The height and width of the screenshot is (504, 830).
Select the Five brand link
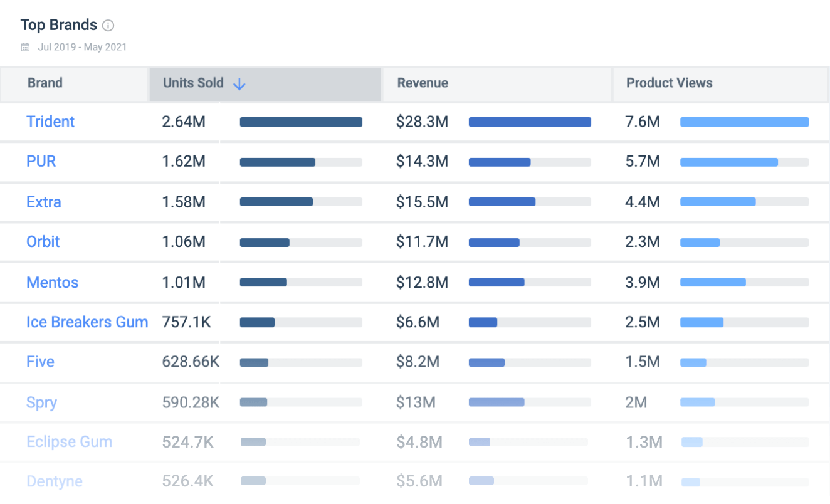[40, 362]
